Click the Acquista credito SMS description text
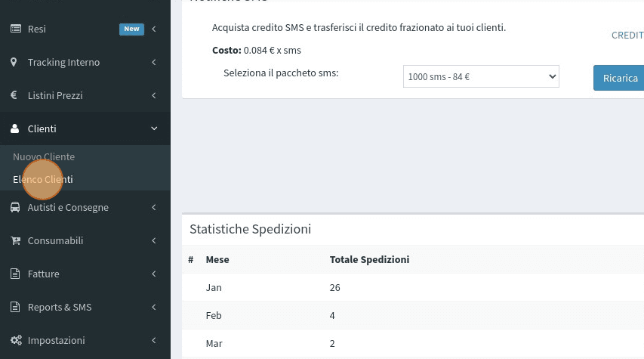 [x=359, y=27]
